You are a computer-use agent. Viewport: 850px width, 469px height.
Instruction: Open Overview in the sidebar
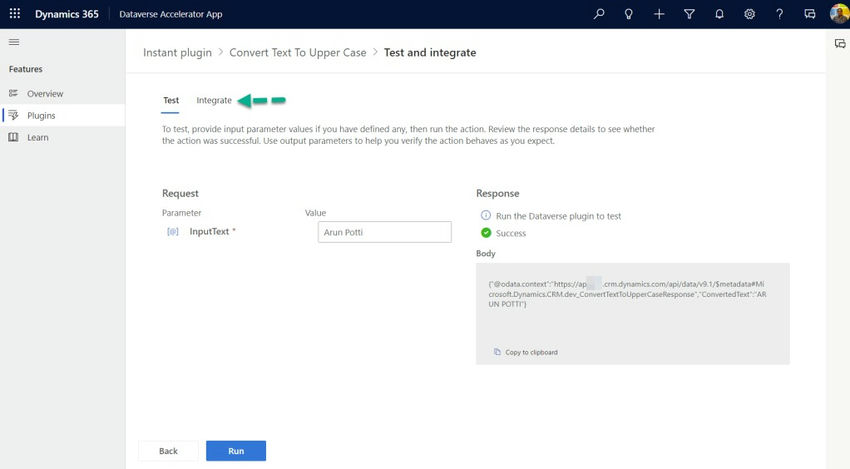pos(45,93)
